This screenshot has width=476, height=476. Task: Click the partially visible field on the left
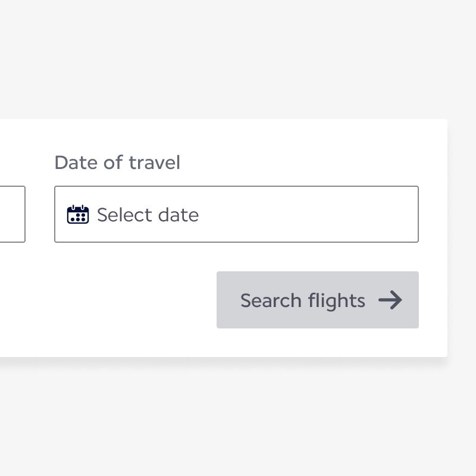click(x=12, y=214)
